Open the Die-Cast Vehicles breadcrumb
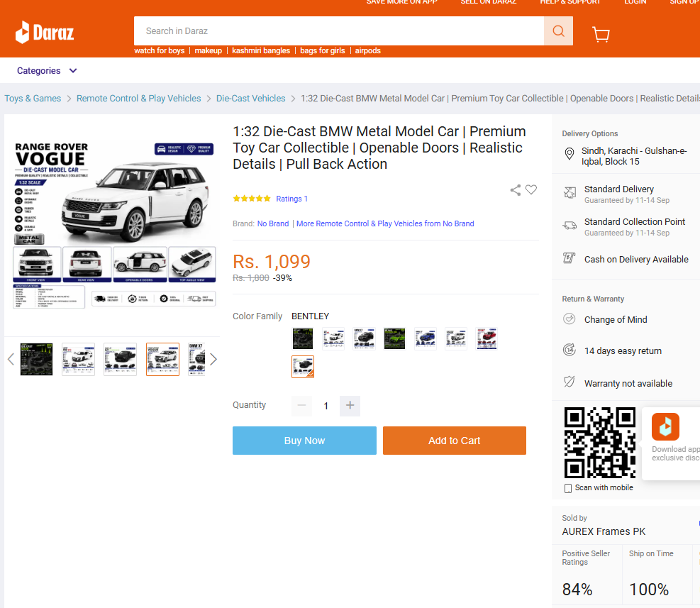 tap(251, 99)
